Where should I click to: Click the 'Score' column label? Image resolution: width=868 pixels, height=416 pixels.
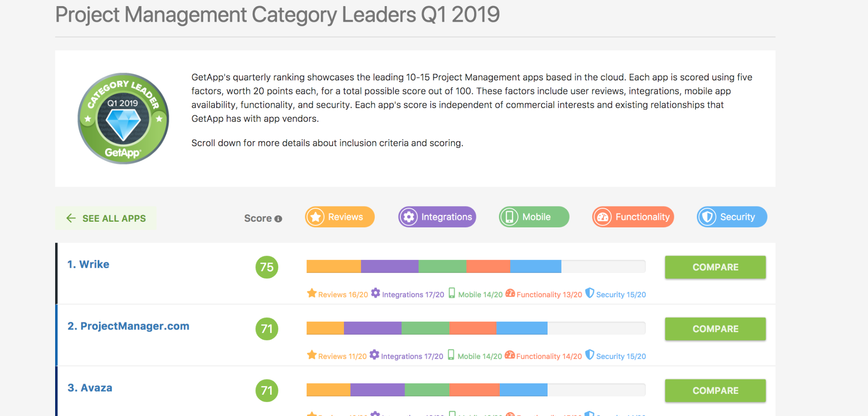(x=258, y=218)
